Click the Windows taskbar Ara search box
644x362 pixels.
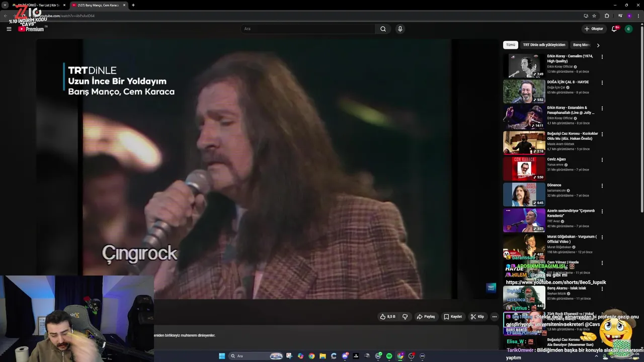click(x=256, y=356)
